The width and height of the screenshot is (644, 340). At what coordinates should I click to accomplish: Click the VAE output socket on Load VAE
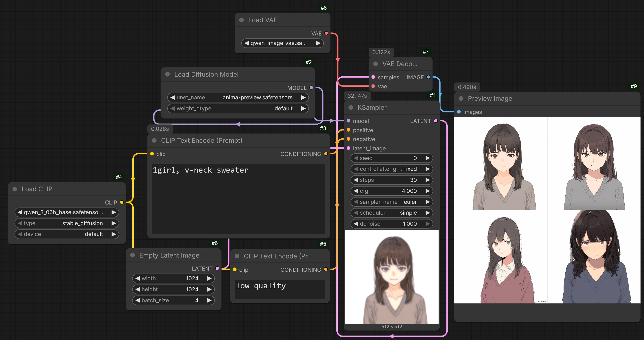(326, 33)
